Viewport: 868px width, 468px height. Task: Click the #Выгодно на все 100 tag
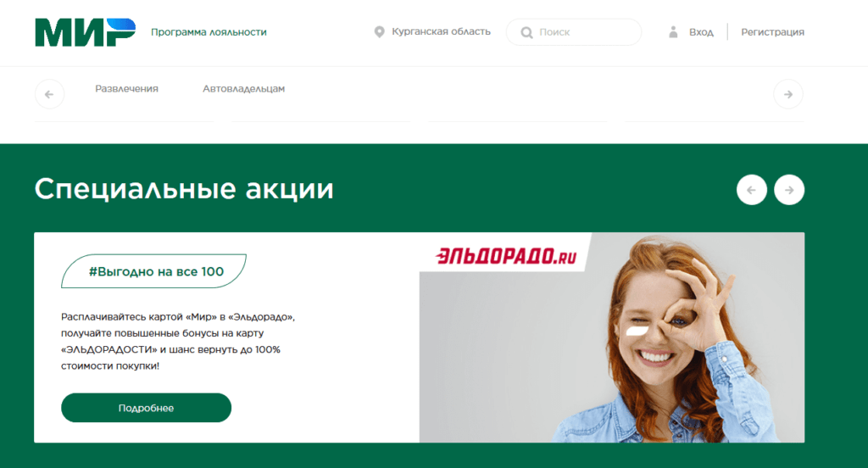point(154,270)
